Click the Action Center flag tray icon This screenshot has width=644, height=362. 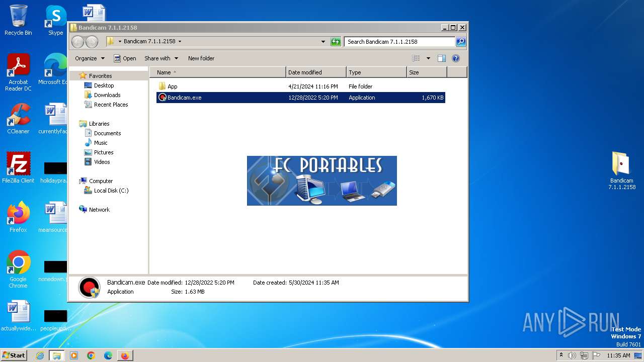[x=595, y=355]
